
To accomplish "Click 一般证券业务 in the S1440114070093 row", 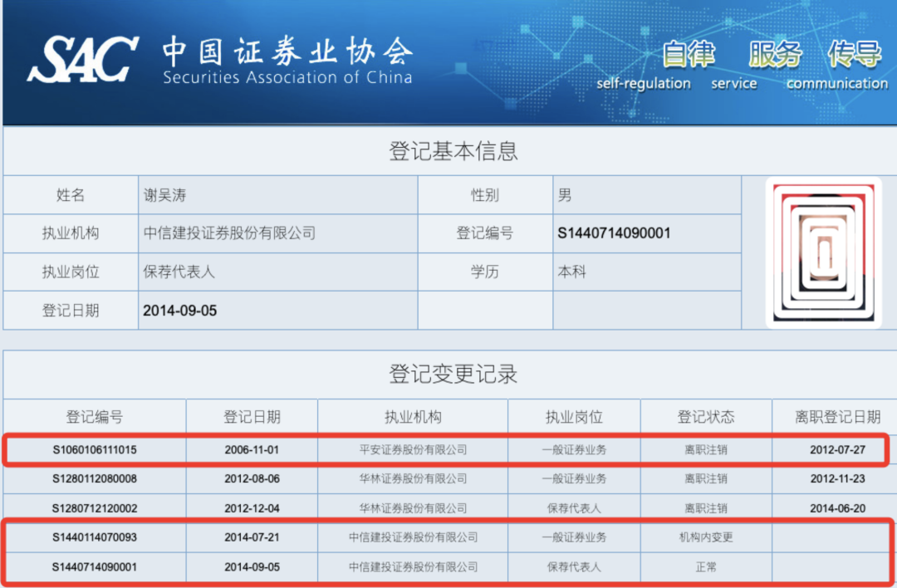I will tap(574, 537).
